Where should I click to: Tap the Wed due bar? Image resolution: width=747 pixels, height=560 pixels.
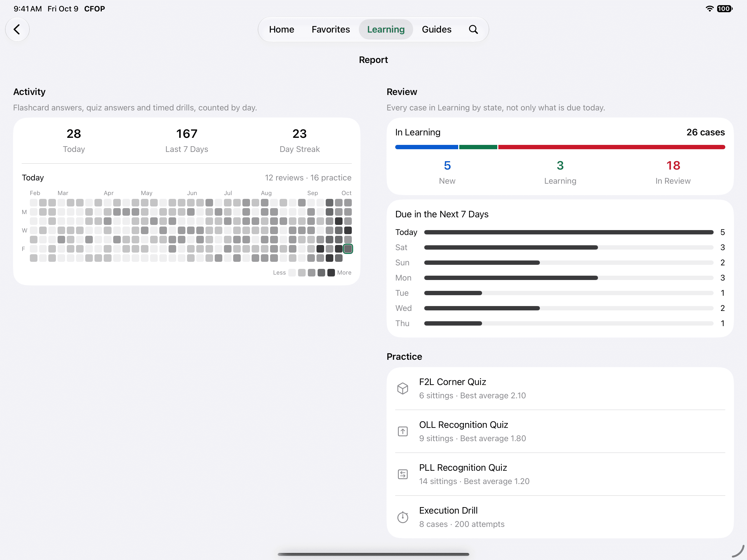(x=569, y=308)
